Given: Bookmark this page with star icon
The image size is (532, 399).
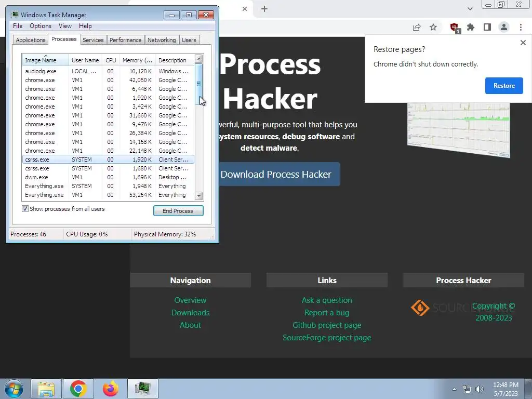Looking at the screenshot, I should (x=433, y=27).
